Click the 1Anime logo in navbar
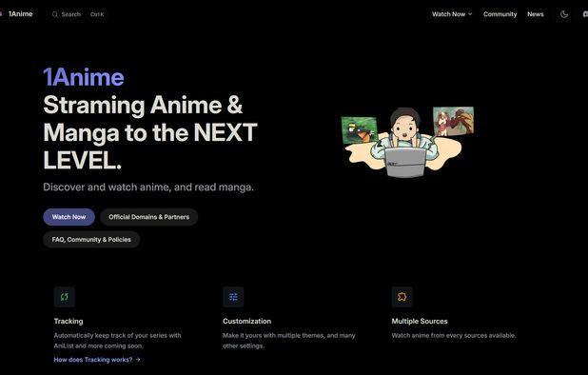 (x=20, y=14)
